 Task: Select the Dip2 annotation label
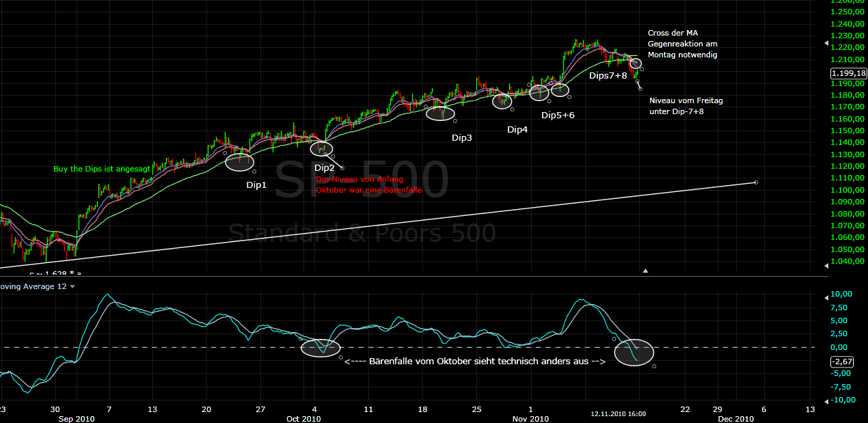(324, 167)
